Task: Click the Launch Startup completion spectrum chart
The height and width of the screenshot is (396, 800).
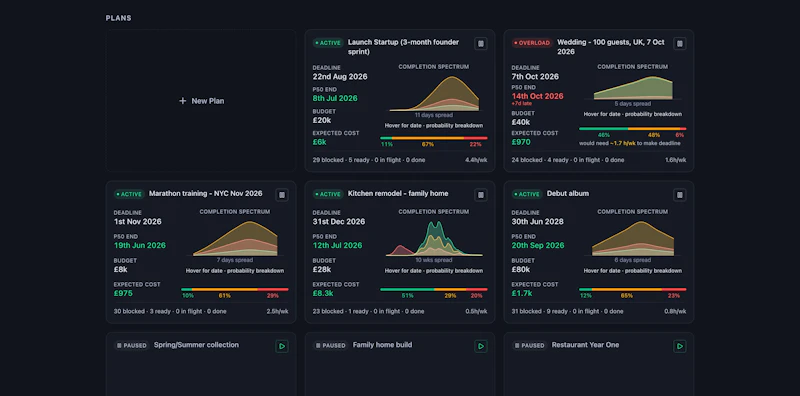Action: click(434, 93)
